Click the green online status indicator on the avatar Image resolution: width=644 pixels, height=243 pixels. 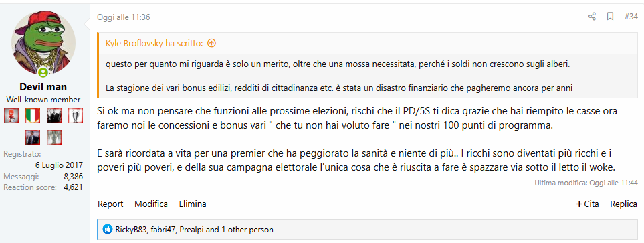click(x=43, y=73)
